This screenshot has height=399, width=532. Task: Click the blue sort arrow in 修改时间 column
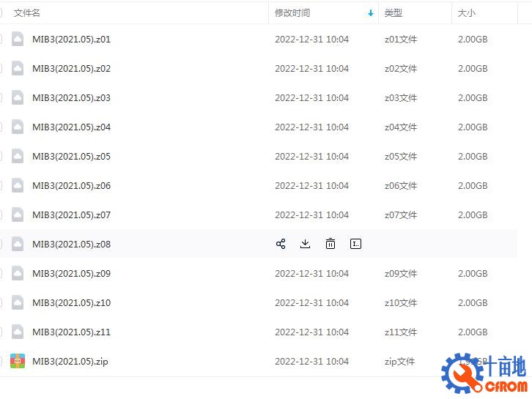pyautogui.click(x=371, y=13)
